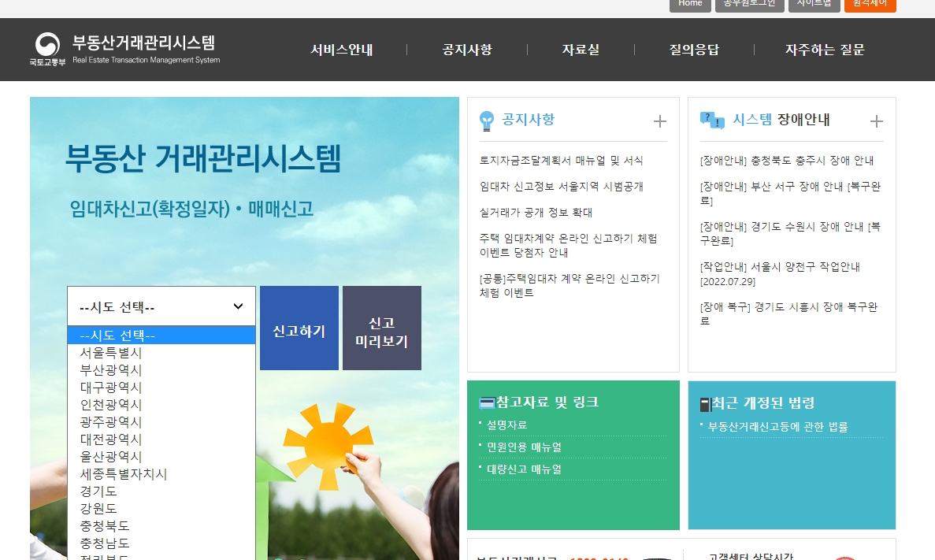
Task: Open 서울시 양천구 작업안내 entry
Action: (780, 274)
